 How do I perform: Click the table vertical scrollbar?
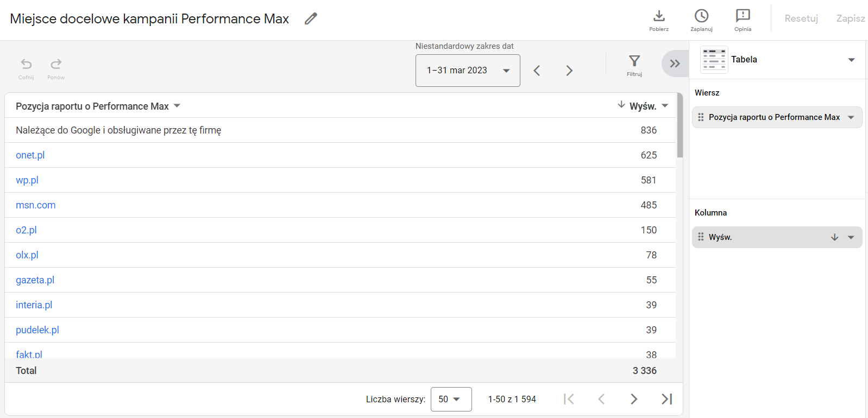pyautogui.click(x=680, y=126)
